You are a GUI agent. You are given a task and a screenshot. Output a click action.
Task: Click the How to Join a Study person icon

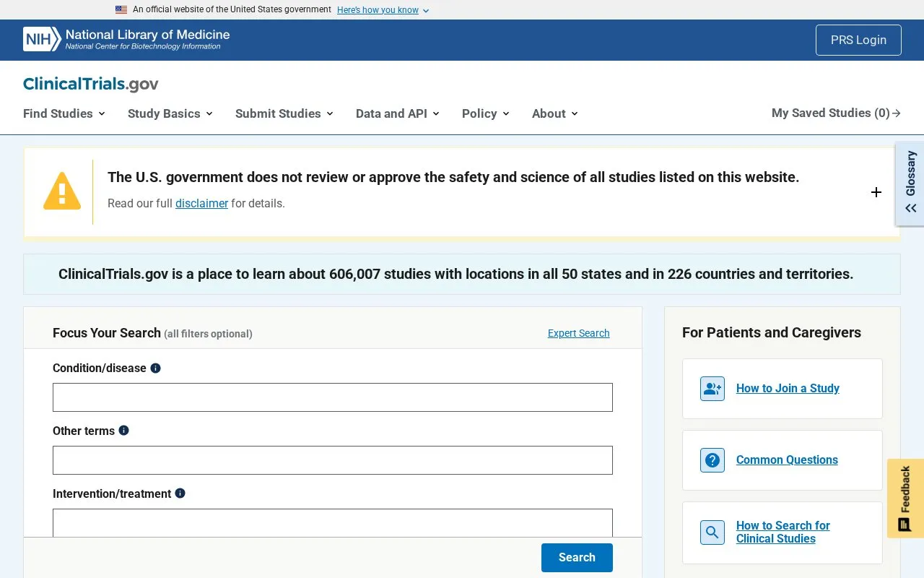point(712,389)
